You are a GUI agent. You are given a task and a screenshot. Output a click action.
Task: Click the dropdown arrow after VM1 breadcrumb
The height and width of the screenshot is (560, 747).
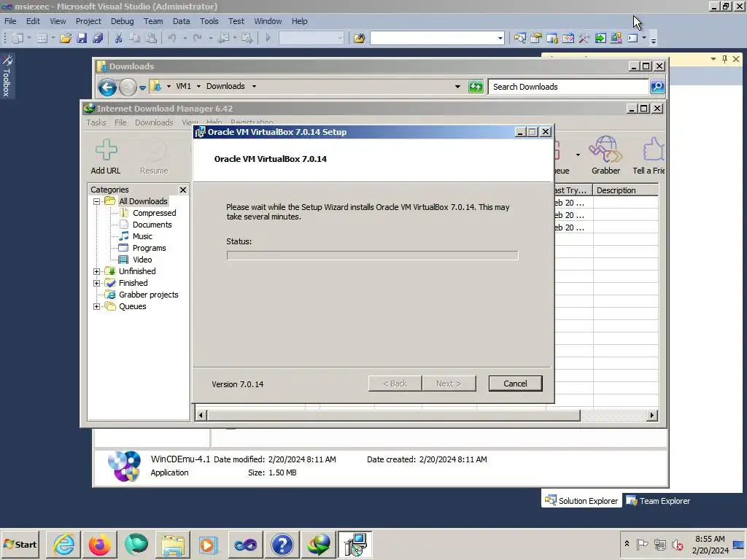pos(198,87)
